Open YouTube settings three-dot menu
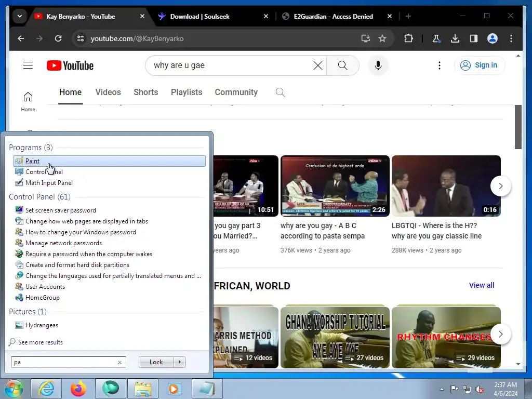Image resolution: width=532 pixels, height=399 pixels. pyautogui.click(x=440, y=65)
